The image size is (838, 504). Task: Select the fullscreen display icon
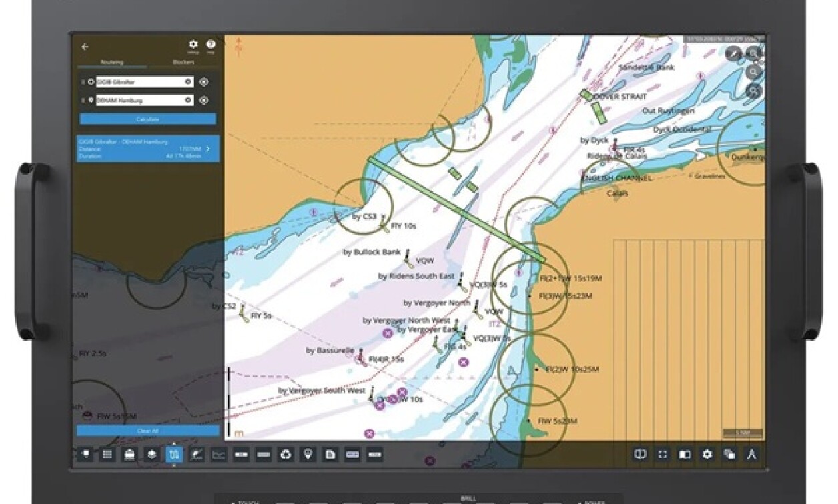click(663, 454)
